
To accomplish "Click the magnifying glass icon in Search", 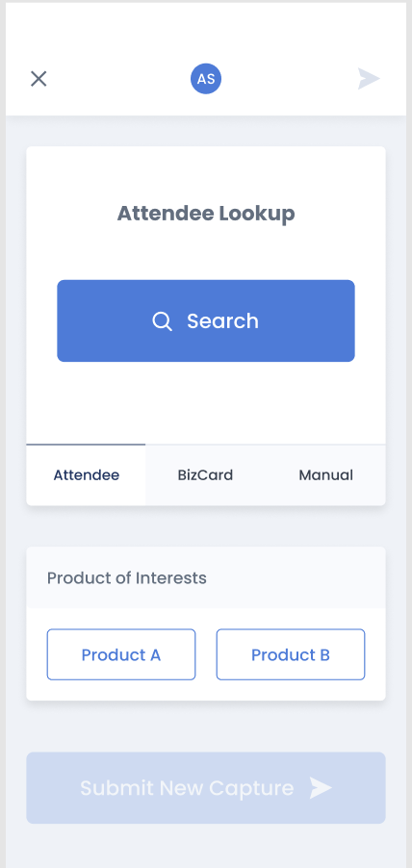I will (x=163, y=321).
